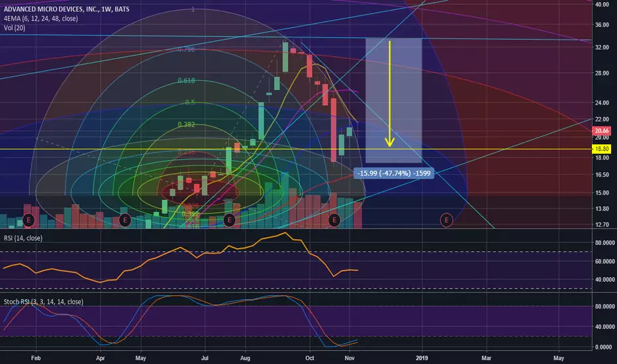Image resolution: width=617 pixels, height=364 pixels.
Task: Click the -15.99 (-47.74%) measurement label
Action: coord(394,173)
